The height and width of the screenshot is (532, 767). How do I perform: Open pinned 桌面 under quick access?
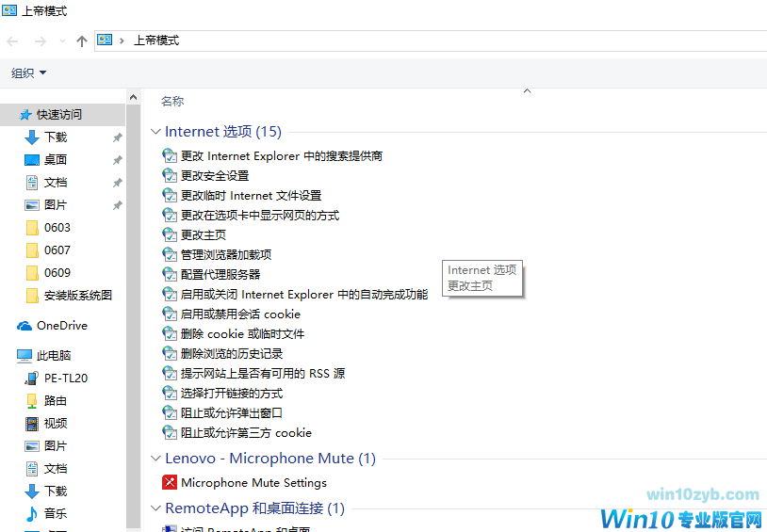pyautogui.click(x=56, y=160)
